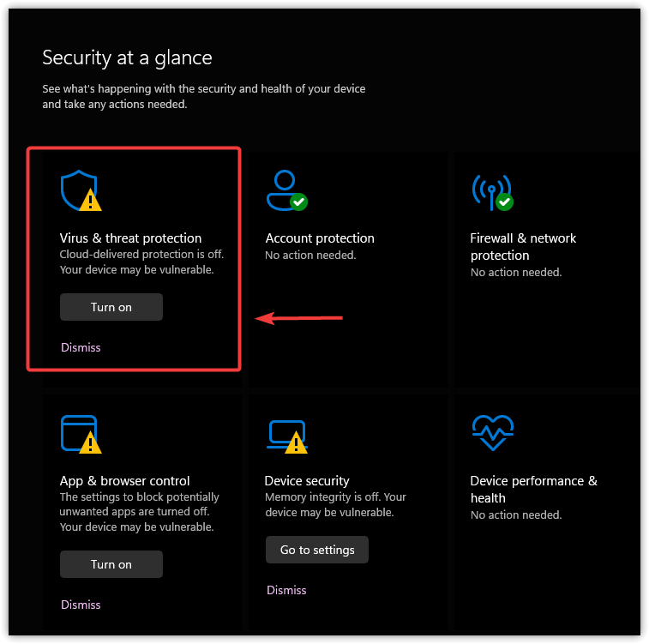Select the App & browser control window icon
Screen dimensions: 649x644
(80, 433)
